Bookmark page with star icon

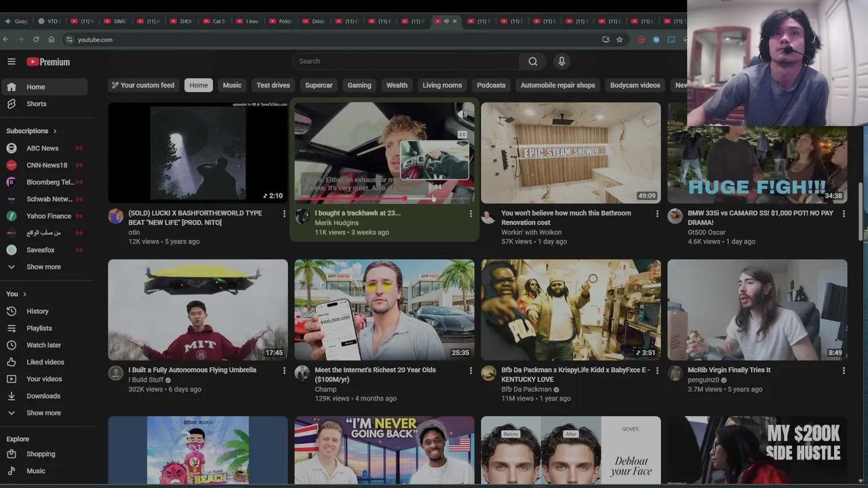pyautogui.click(x=619, y=39)
